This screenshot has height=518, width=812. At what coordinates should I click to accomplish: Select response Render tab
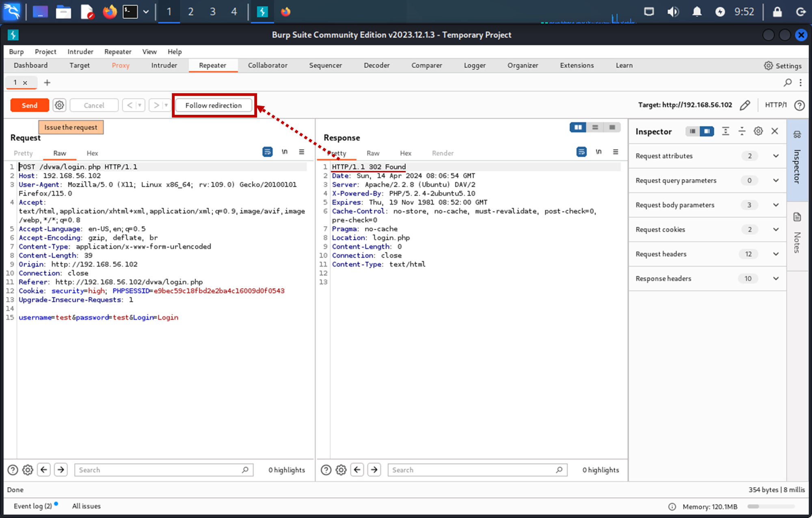[443, 153]
